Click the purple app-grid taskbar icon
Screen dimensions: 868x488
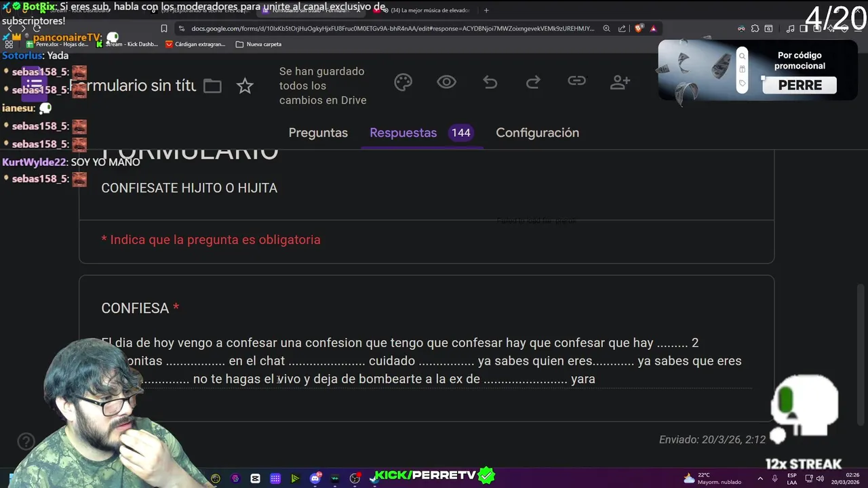(x=275, y=479)
